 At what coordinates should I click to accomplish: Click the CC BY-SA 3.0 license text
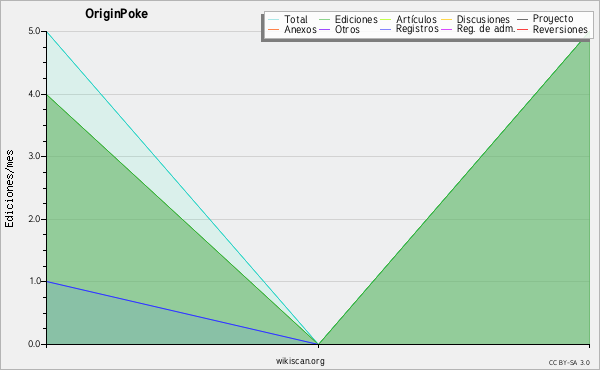click(569, 362)
